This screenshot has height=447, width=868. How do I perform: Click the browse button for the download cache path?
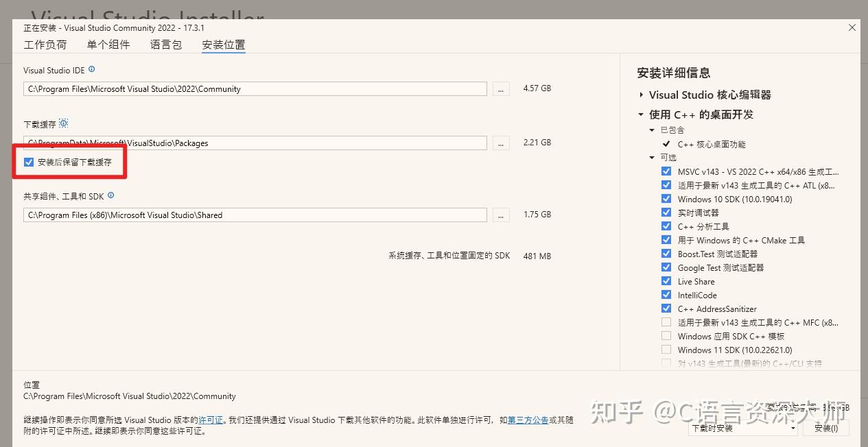(500, 143)
